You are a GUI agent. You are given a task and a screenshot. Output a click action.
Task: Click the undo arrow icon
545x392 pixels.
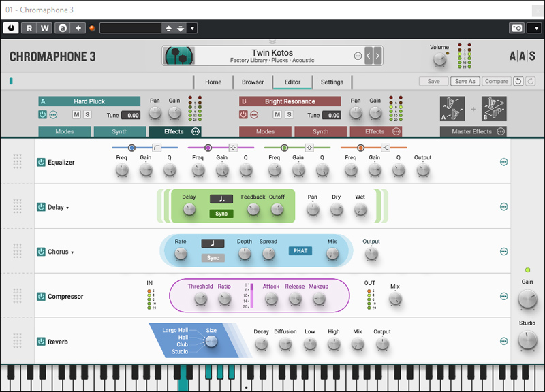tap(518, 81)
